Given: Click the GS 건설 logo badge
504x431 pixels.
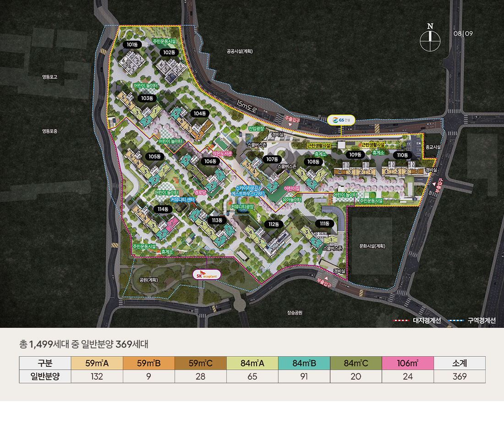Looking at the screenshot, I should coord(341,120).
